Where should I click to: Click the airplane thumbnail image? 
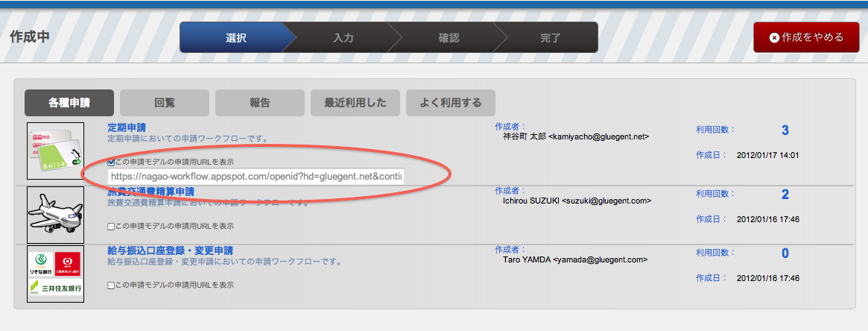[x=55, y=215]
